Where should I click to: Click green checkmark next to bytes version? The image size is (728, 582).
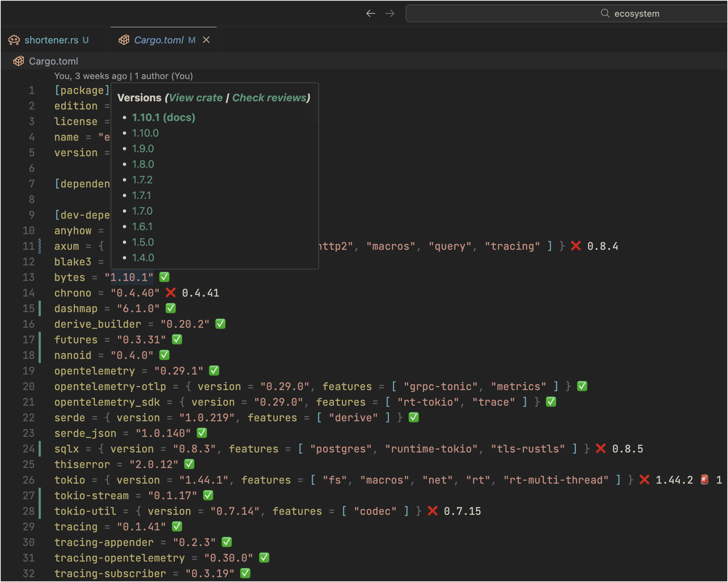click(164, 277)
